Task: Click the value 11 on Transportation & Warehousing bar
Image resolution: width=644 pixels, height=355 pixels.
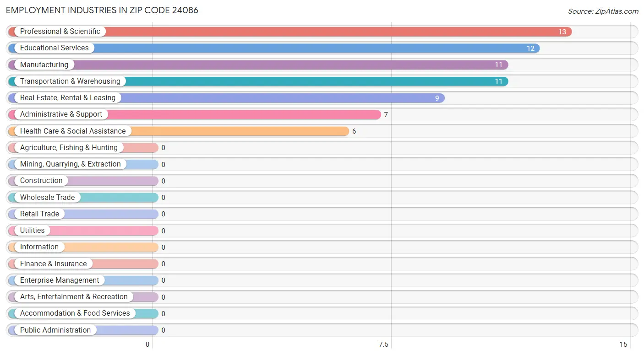Action: pos(499,81)
